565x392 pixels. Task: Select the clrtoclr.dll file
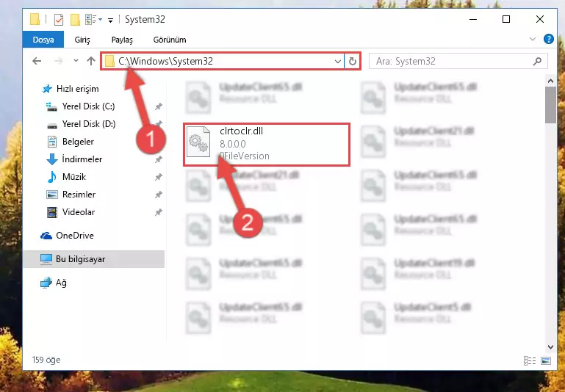[x=267, y=145]
